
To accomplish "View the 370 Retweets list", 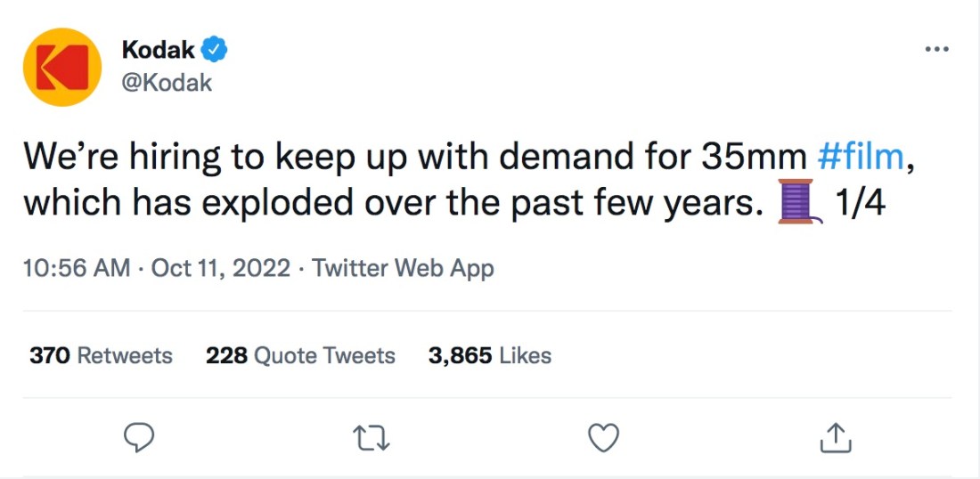I will tap(101, 356).
